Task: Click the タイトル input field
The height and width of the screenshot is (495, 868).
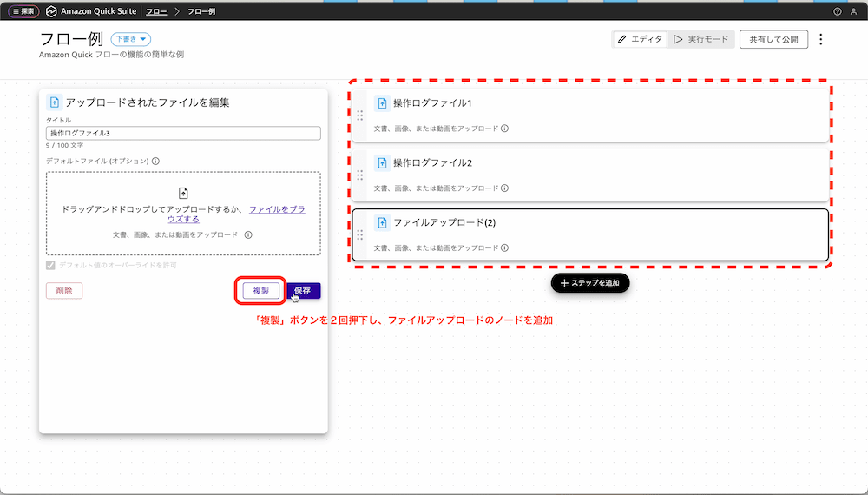Action: point(183,133)
